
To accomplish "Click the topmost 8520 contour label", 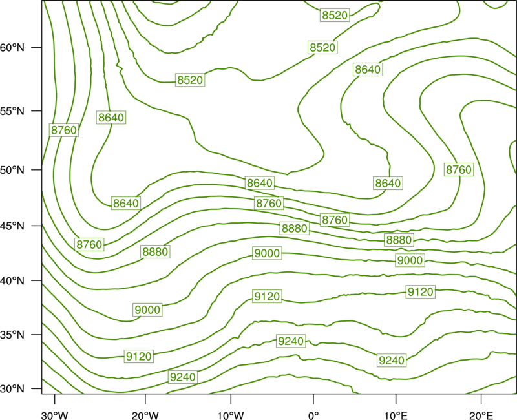I will [x=335, y=15].
